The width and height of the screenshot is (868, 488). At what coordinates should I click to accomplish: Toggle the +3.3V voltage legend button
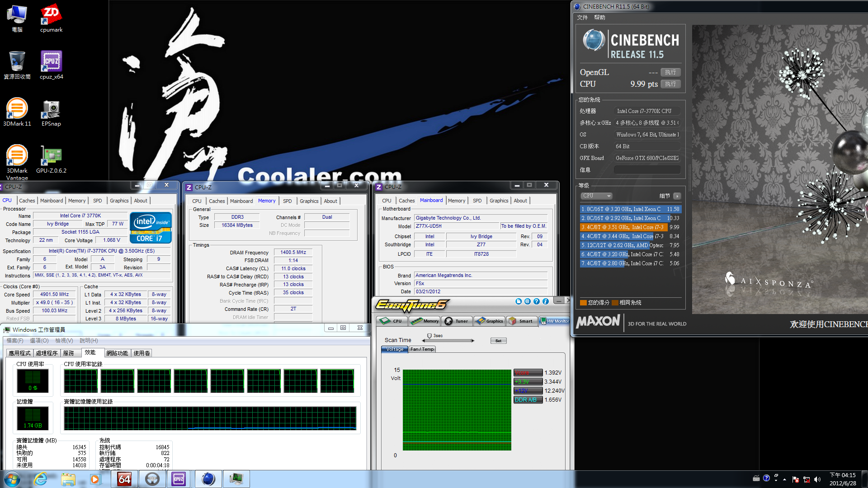tap(528, 382)
